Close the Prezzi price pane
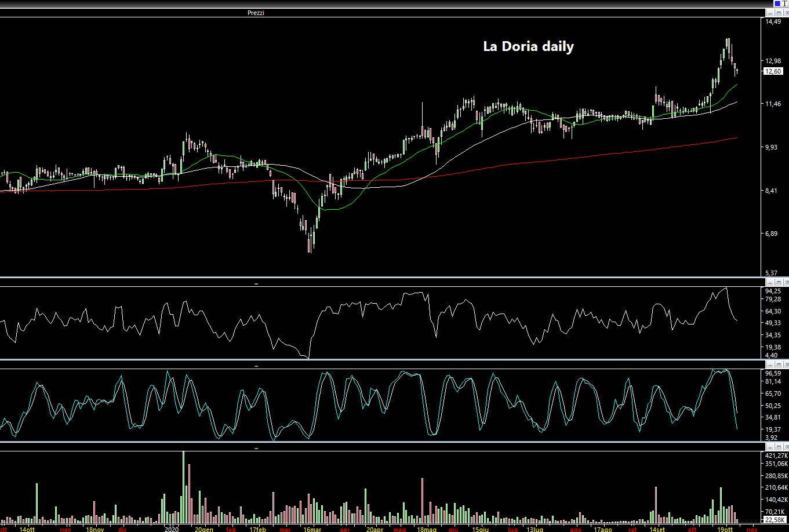The height and width of the screenshot is (532, 789). point(786,12)
